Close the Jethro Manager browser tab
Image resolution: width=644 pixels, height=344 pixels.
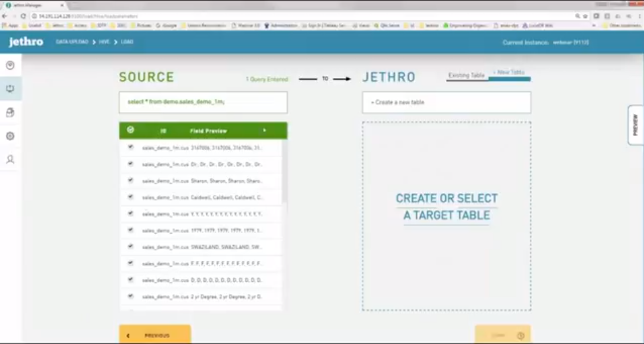[62, 5]
